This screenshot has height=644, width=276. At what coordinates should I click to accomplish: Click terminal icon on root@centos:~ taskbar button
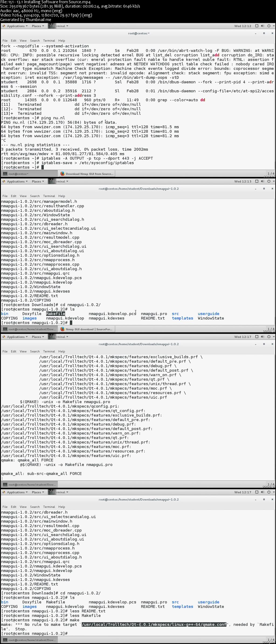coord(5,174)
